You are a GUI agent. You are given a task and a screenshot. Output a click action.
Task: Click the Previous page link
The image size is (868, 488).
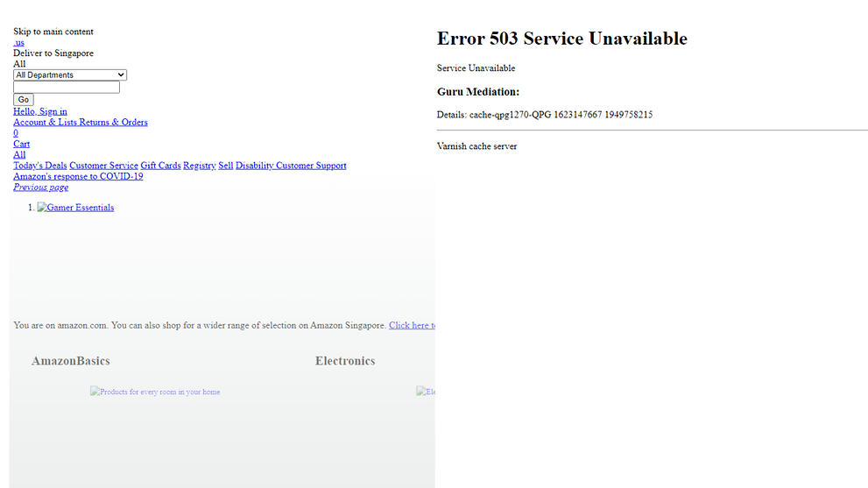(41, 187)
